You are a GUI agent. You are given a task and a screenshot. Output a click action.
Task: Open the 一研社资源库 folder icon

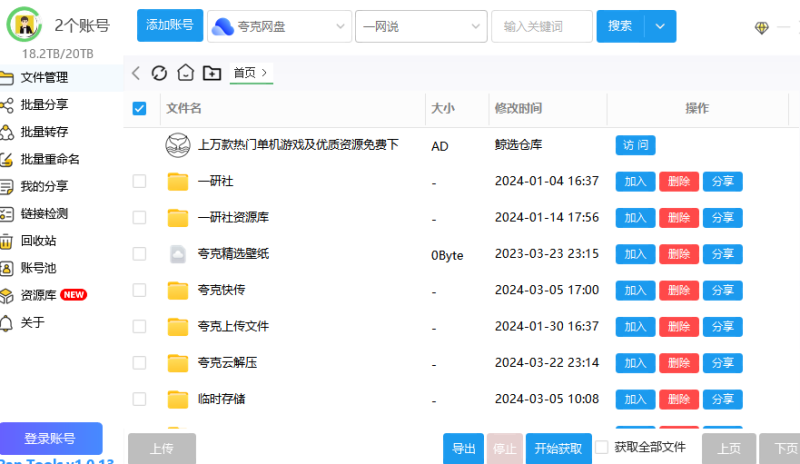click(178, 217)
